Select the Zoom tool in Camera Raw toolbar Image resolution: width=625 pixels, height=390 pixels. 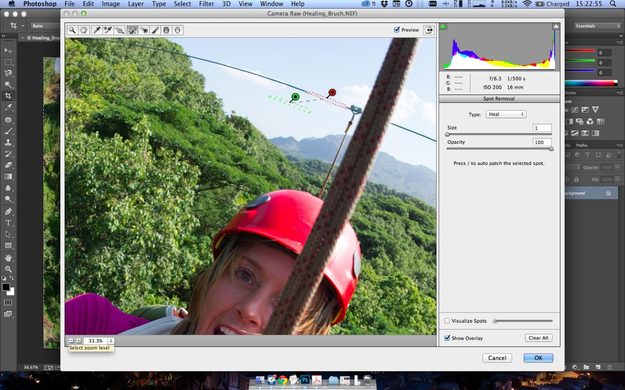pyautogui.click(x=72, y=30)
